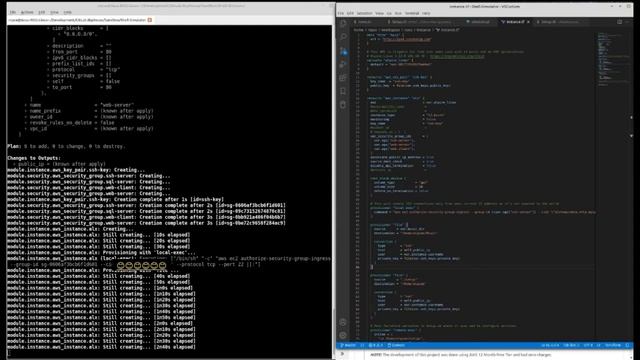Click the 'Plan: 9 to add' line in terminal
This screenshot has height=360, width=640.
pyautogui.click(x=66, y=146)
